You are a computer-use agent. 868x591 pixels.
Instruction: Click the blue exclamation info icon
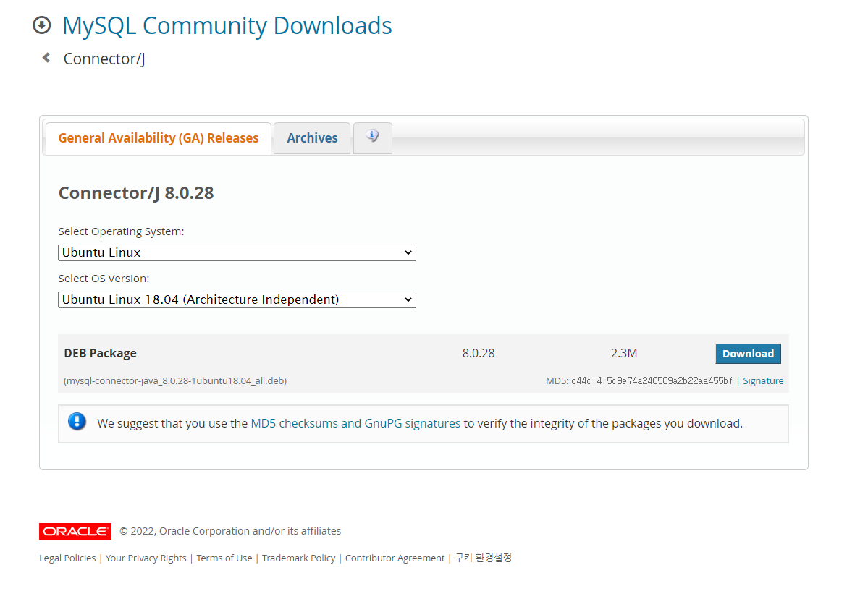(x=77, y=422)
